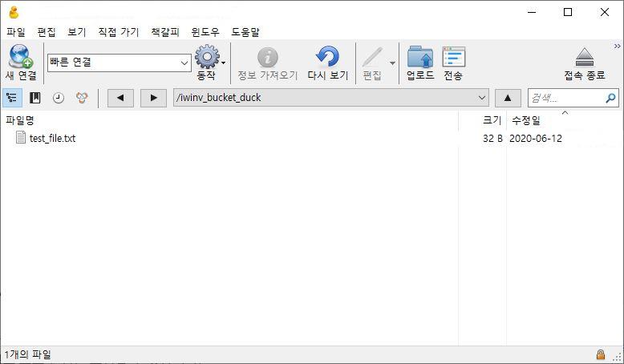Open the 전송 transfers window
The width and height of the screenshot is (624, 364).
454,63
